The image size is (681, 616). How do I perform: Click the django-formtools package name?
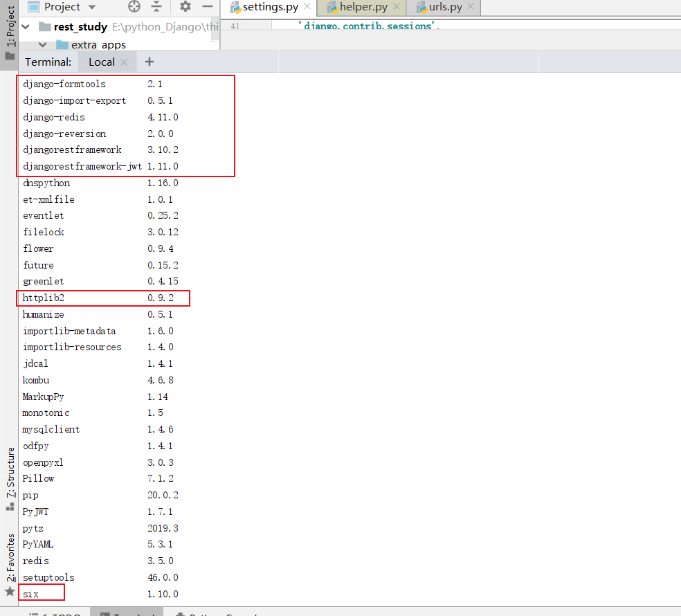click(64, 84)
